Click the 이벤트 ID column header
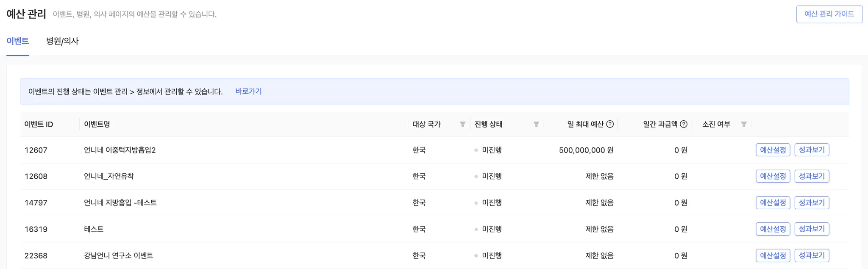 pos(39,124)
